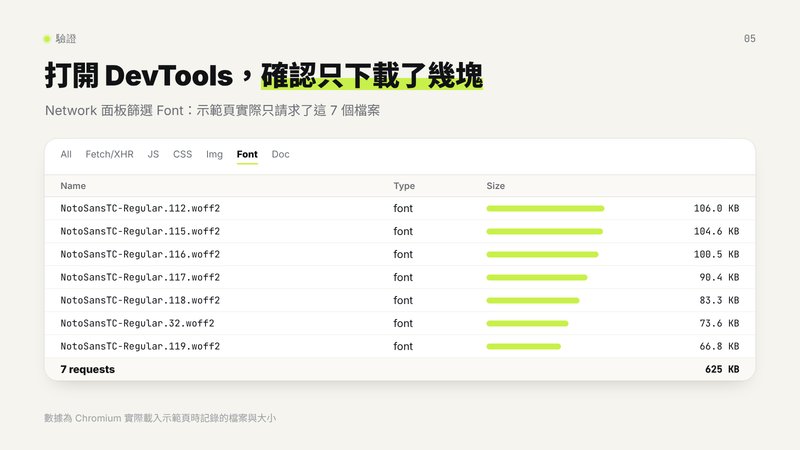Switch to the Fetch/XHR filter
800x450 pixels.
[x=109, y=154]
